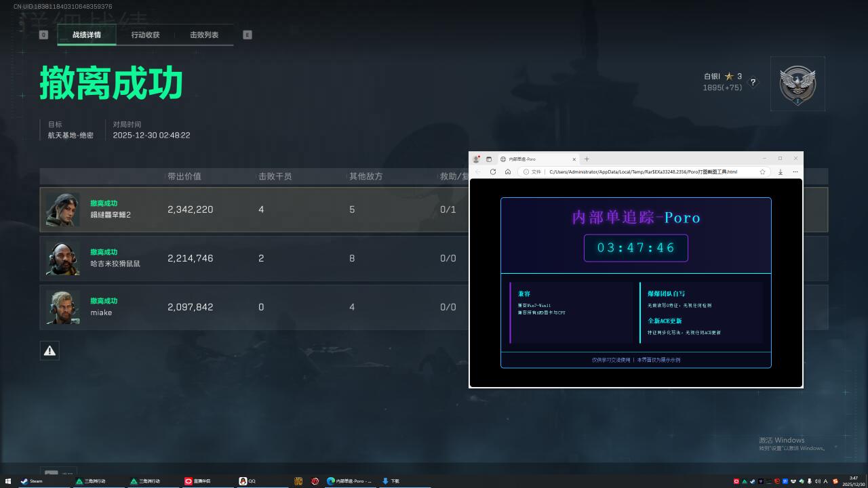Add page to favorites with star icon
868x488 pixels.
763,172
